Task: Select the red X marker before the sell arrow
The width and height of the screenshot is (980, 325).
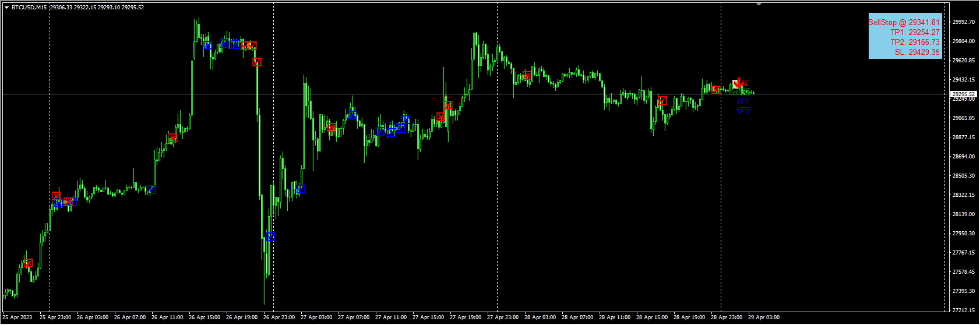Action: click(x=716, y=90)
